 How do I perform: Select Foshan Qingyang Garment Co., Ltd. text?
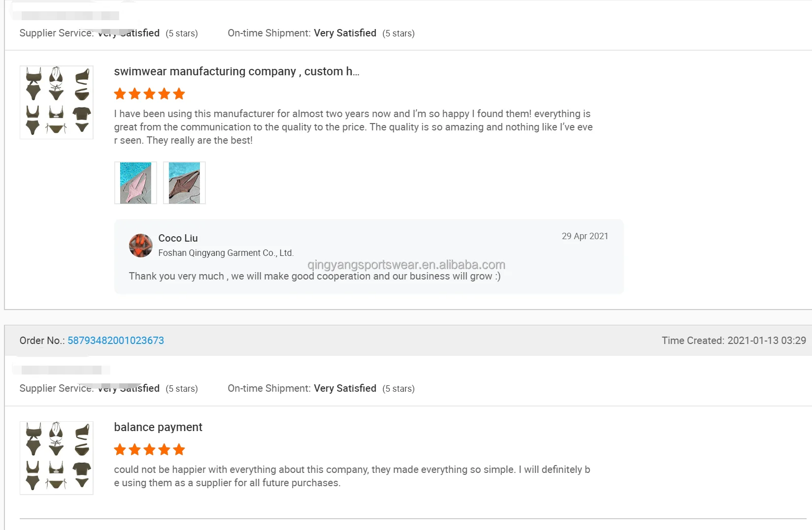tap(226, 253)
